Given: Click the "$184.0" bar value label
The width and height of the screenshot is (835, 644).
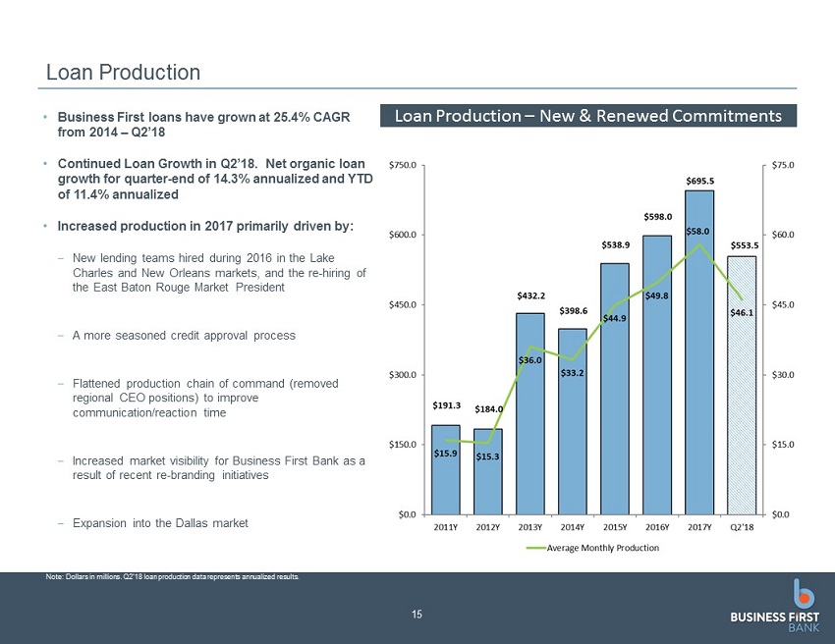Looking at the screenshot, I should 489,409.
